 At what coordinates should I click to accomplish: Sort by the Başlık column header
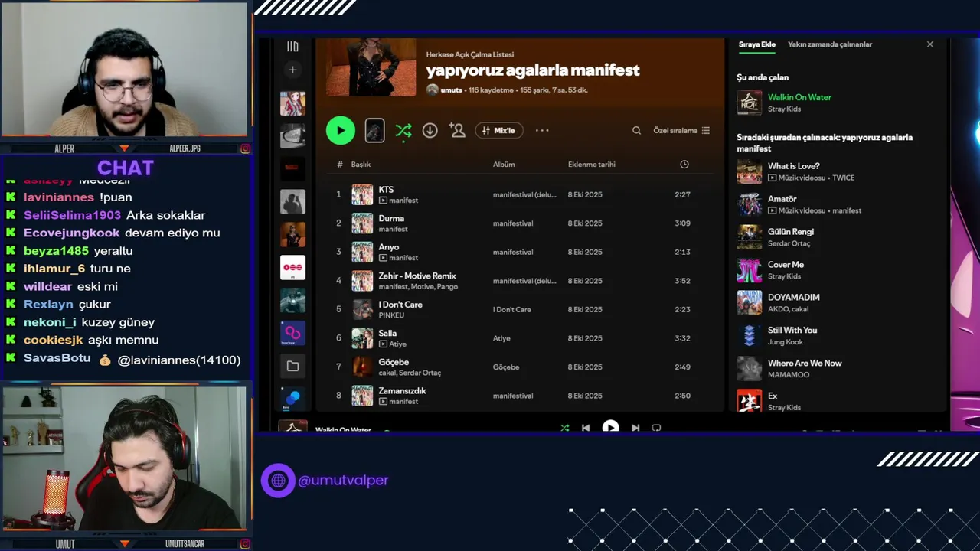tap(361, 165)
